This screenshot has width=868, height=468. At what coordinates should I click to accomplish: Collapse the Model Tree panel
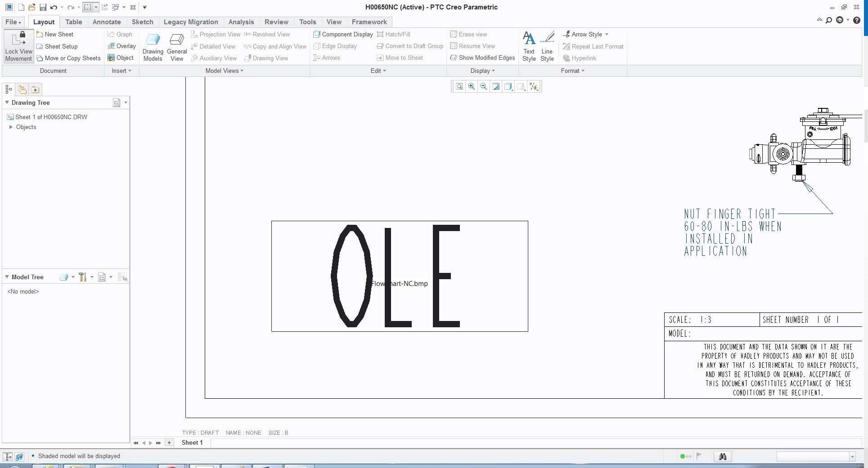tap(7, 277)
